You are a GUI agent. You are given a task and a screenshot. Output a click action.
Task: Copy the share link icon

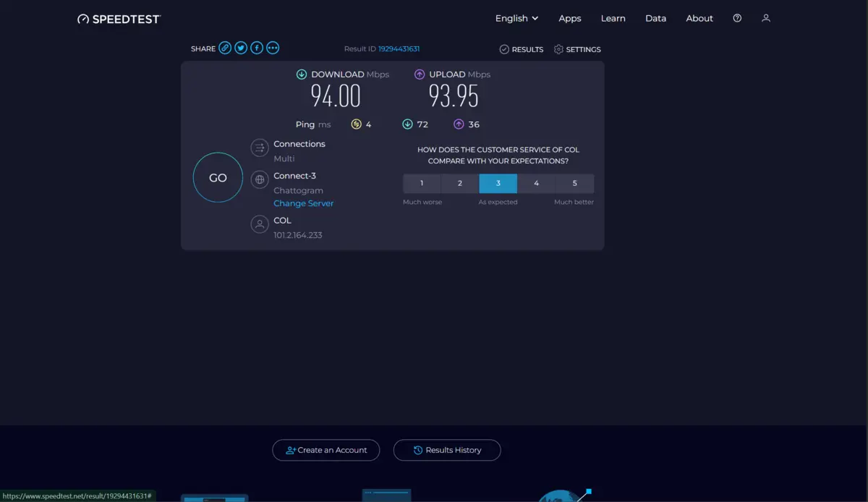click(x=225, y=48)
